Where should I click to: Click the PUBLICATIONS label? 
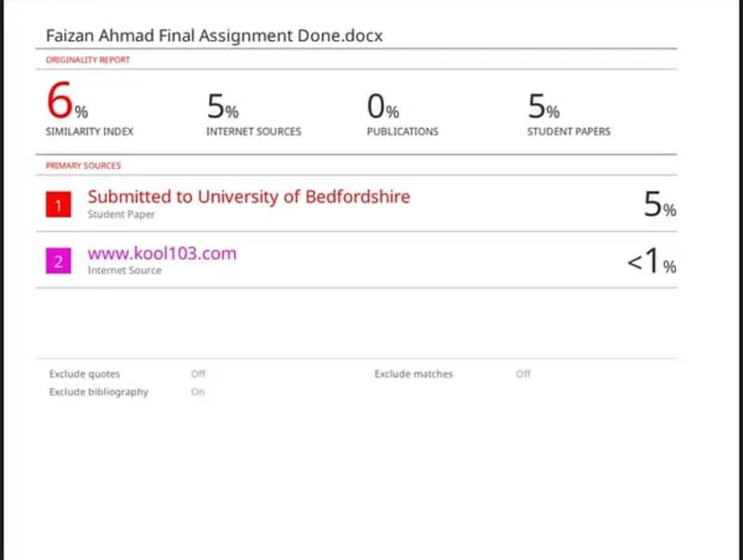click(x=402, y=131)
